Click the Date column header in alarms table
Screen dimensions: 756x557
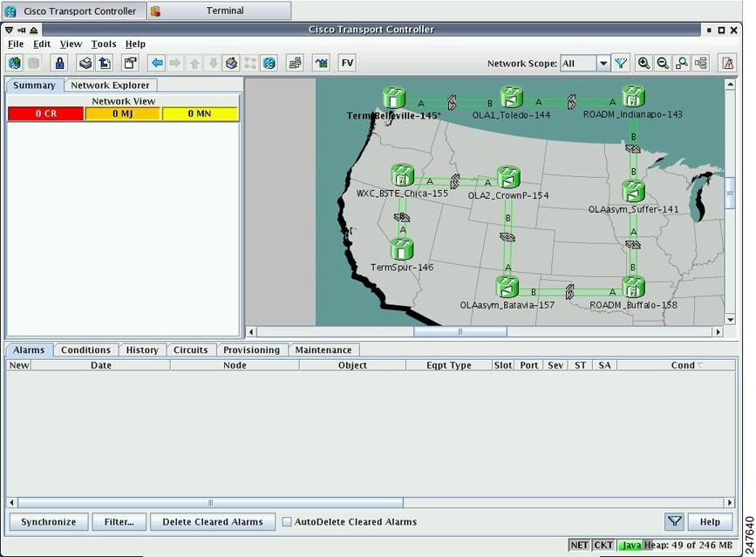click(101, 365)
